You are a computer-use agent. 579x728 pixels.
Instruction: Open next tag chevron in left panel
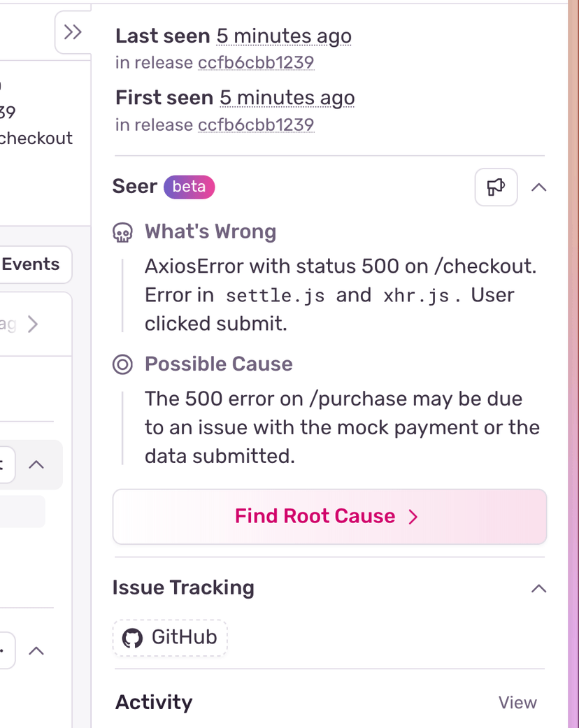pos(32,324)
